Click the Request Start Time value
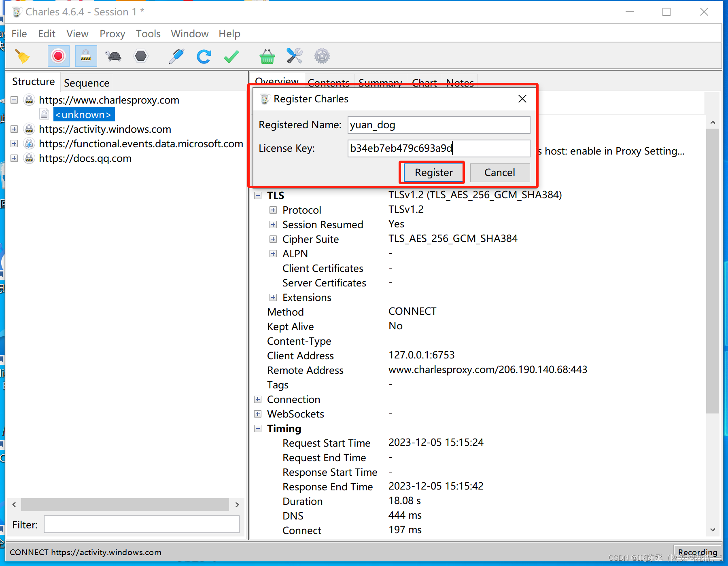 tap(436, 443)
